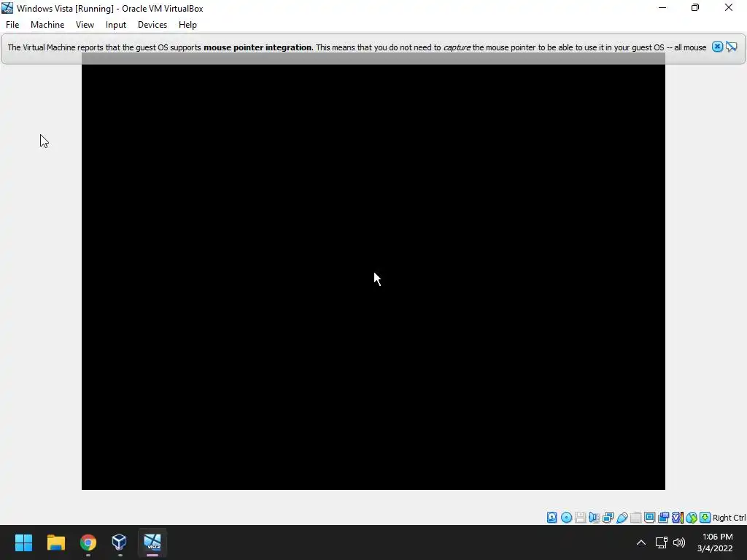Open the Machine menu

coord(47,25)
